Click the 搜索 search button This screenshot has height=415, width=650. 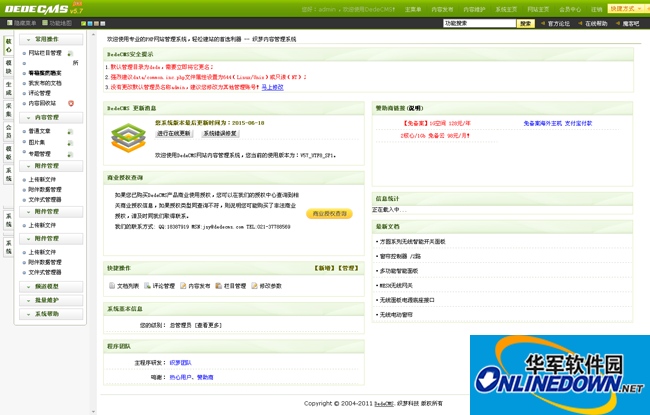526,24
